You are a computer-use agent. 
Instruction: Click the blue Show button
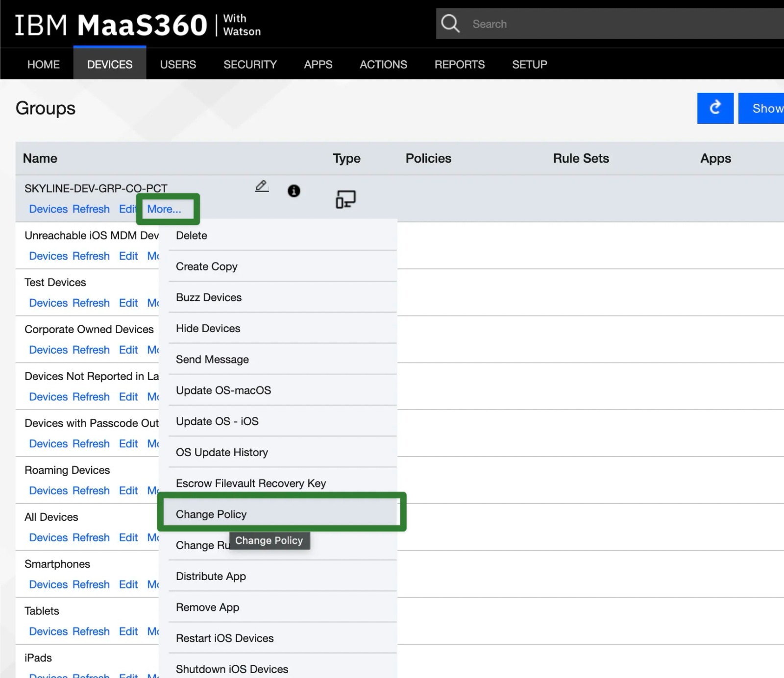tap(761, 108)
